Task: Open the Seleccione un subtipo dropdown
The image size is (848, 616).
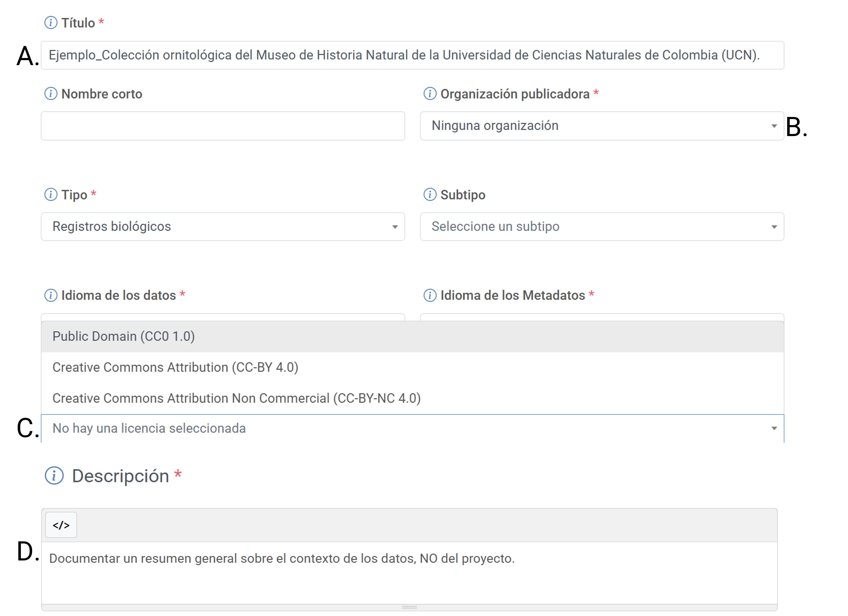Action: tap(602, 227)
